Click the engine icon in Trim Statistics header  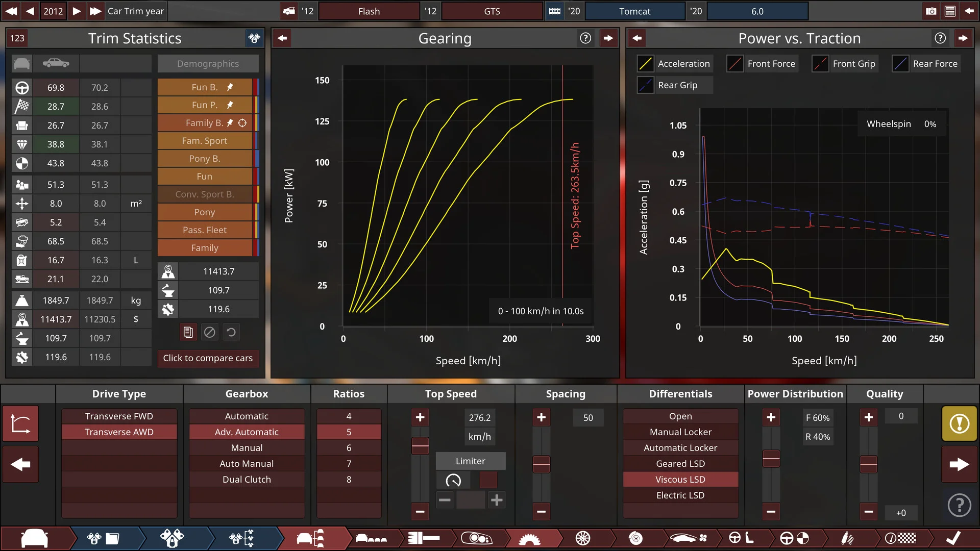(254, 38)
